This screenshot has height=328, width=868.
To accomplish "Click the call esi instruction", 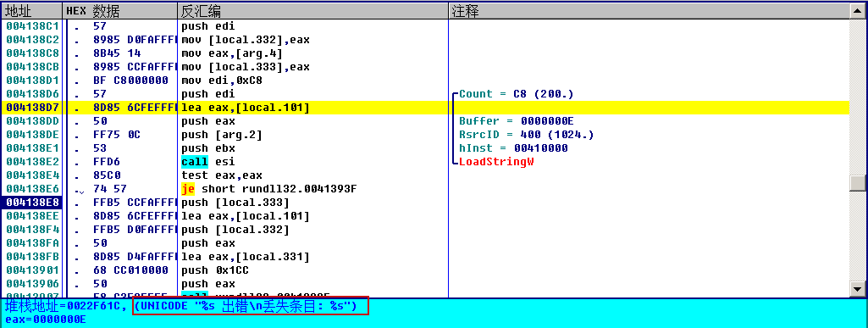I will pos(208,162).
